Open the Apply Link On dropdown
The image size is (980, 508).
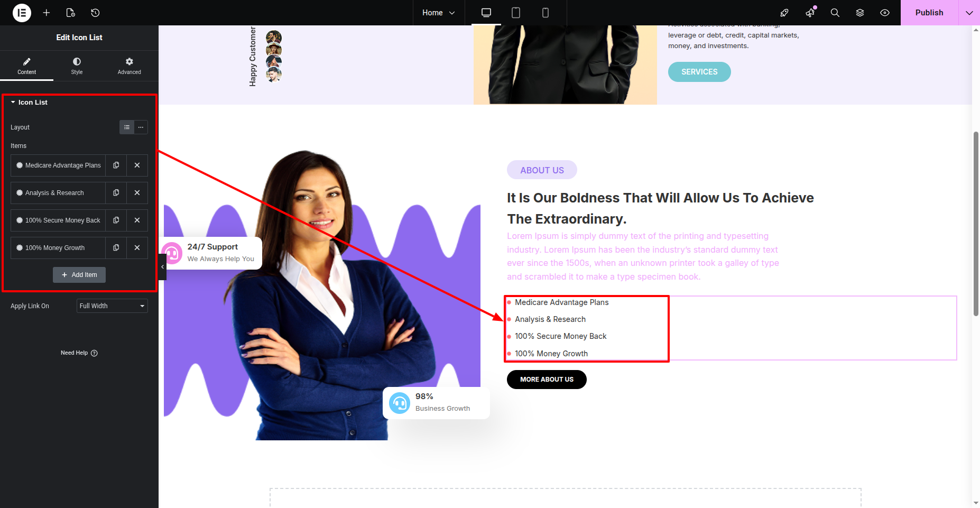(x=112, y=306)
